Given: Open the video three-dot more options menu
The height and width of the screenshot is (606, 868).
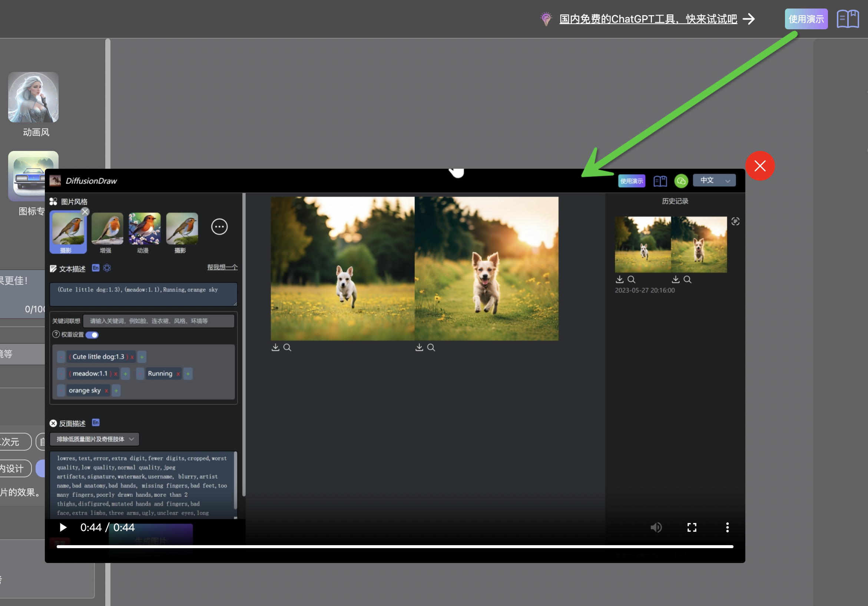Looking at the screenshot, I should coord(728,527).
